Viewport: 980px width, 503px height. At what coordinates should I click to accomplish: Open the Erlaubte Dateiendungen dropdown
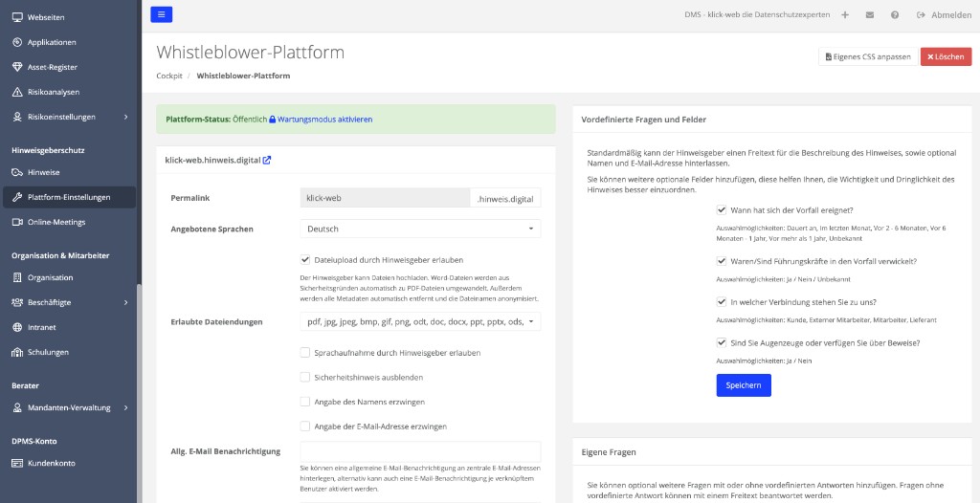click(421, 322)
